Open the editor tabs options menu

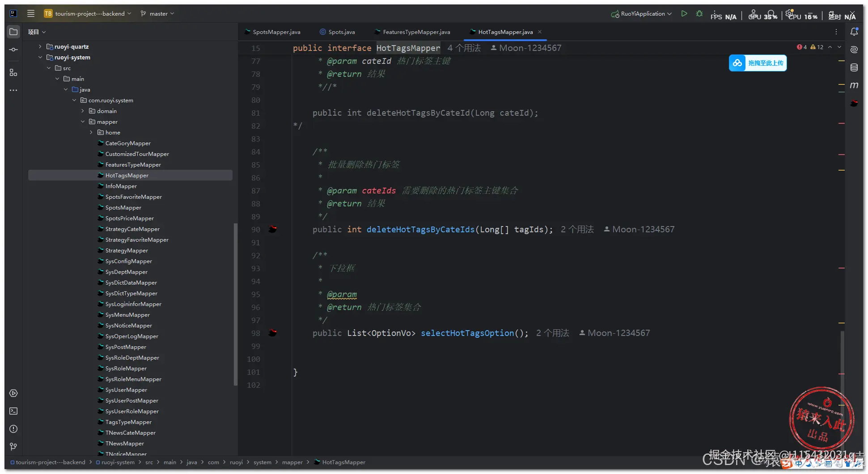pos(836,32)
